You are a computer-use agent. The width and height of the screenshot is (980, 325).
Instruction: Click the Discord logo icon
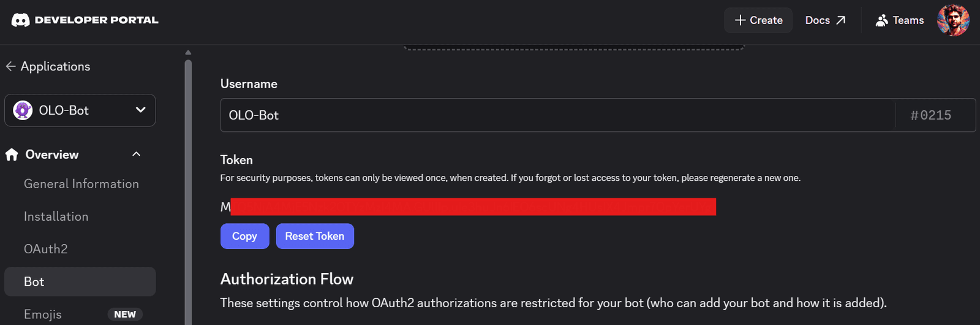20,20
